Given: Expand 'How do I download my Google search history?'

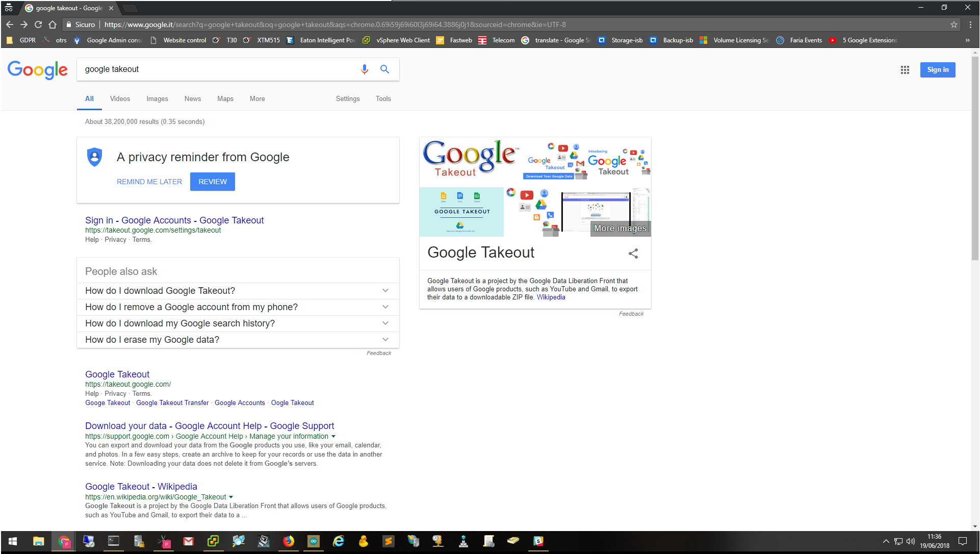Looking at the screenshot, I should pyautogui.click(x=238, y=323).
